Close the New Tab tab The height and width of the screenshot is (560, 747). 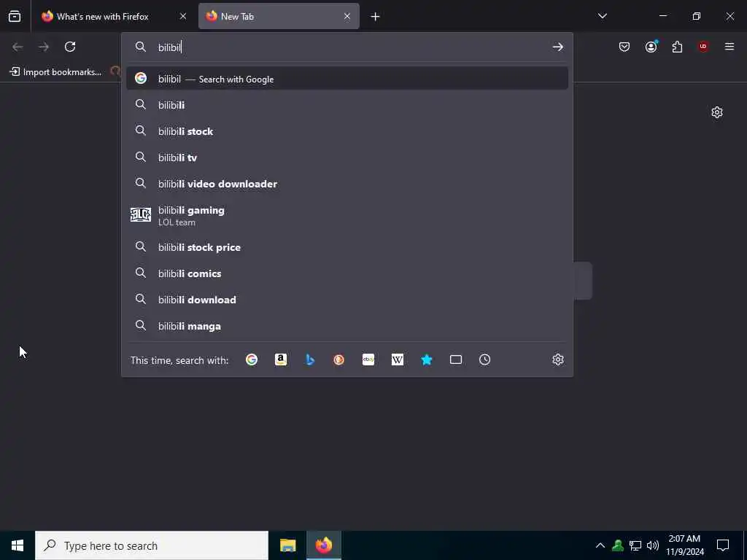pyautogui.click(x=347, y=16)
